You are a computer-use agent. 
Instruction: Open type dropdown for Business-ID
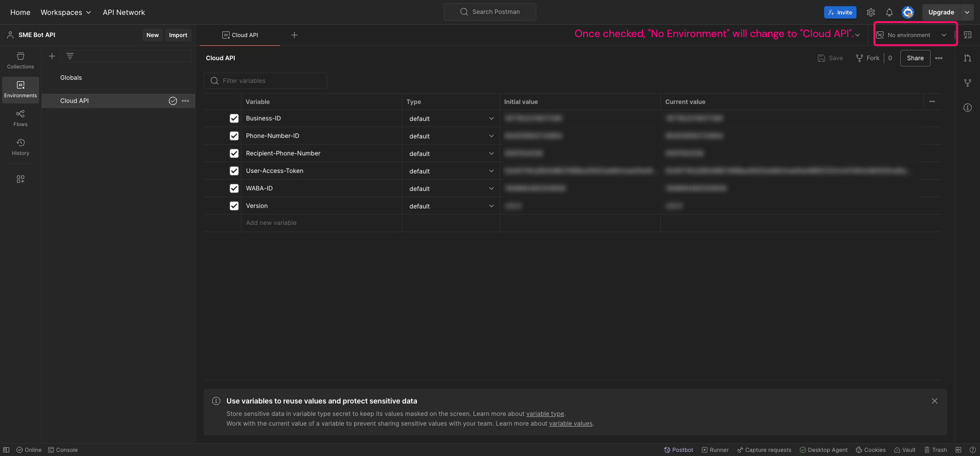pyautogui.click(x=451, y=119)
